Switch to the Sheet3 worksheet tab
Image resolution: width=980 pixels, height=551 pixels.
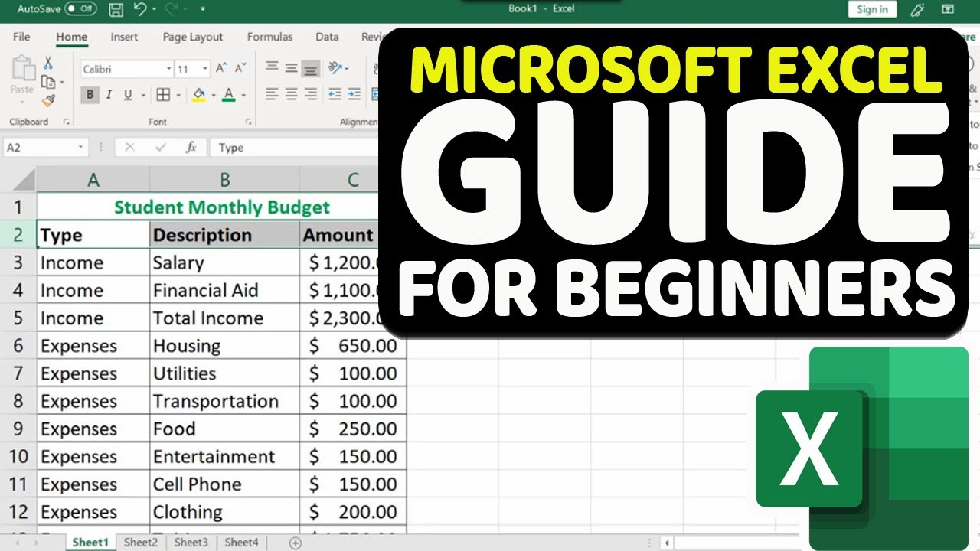[191, 543]
